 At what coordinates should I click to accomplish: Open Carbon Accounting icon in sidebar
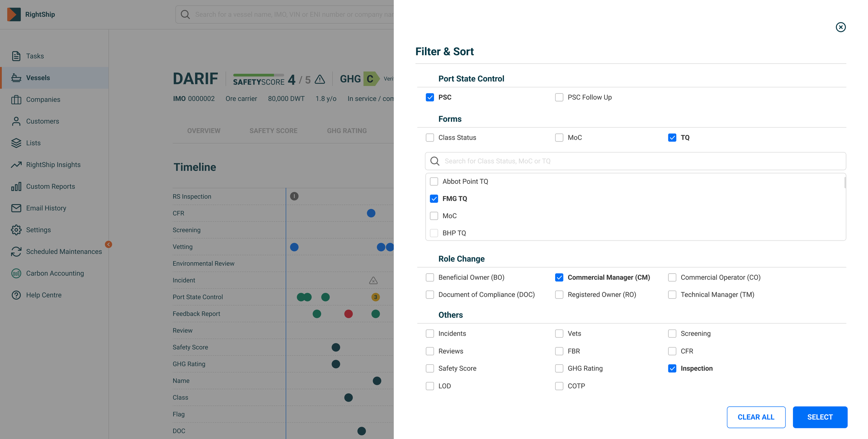click(16, 273)
